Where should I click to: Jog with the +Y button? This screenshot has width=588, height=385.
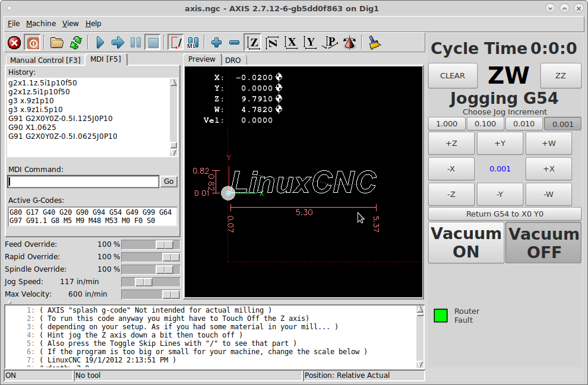(x=500, y=144)
